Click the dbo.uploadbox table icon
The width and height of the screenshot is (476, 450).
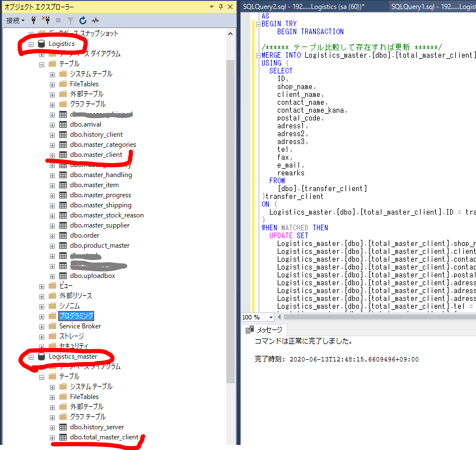pyautogui.click(x=63, y=276)
